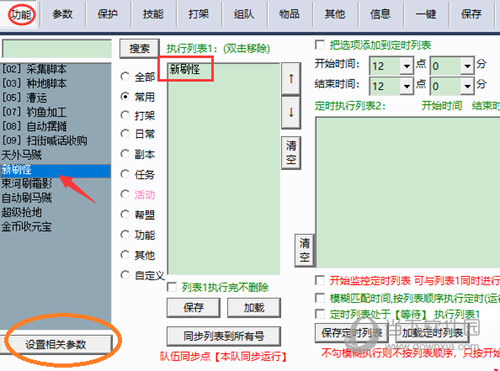Select [08] 自动摆摊 script entry
The image size is (500, 371).
[55, 126]
